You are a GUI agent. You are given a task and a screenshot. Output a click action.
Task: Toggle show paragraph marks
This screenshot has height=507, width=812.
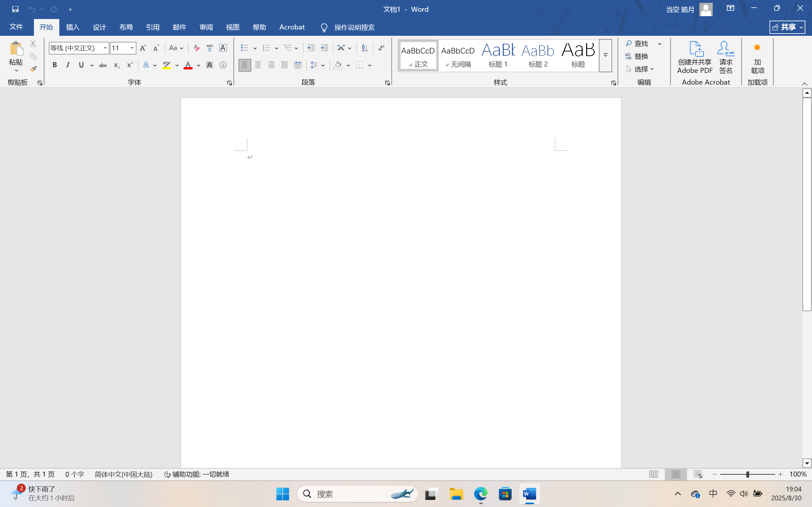(381, 48)
